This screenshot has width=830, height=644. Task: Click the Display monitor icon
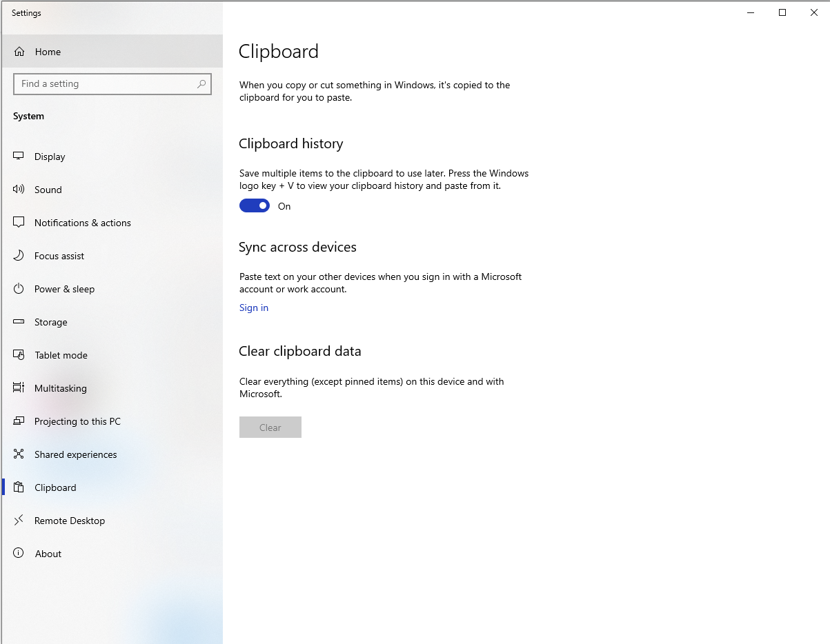click(x=19, y=157)
